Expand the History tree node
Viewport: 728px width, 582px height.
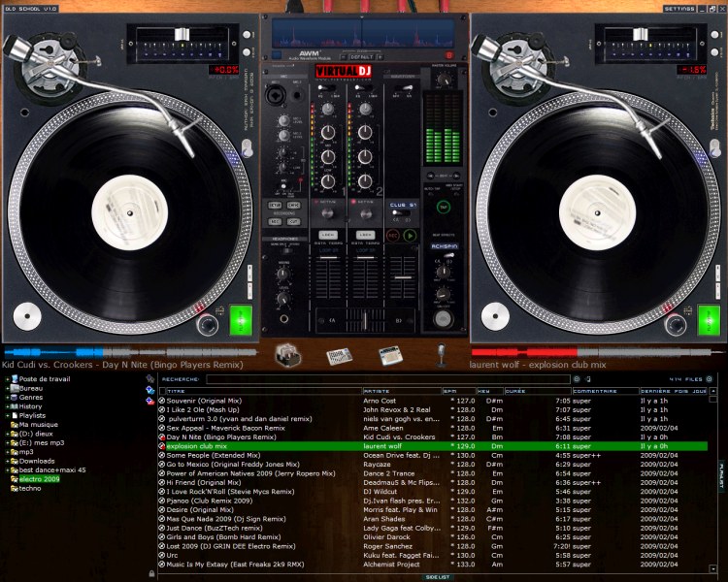coord(8,406)
